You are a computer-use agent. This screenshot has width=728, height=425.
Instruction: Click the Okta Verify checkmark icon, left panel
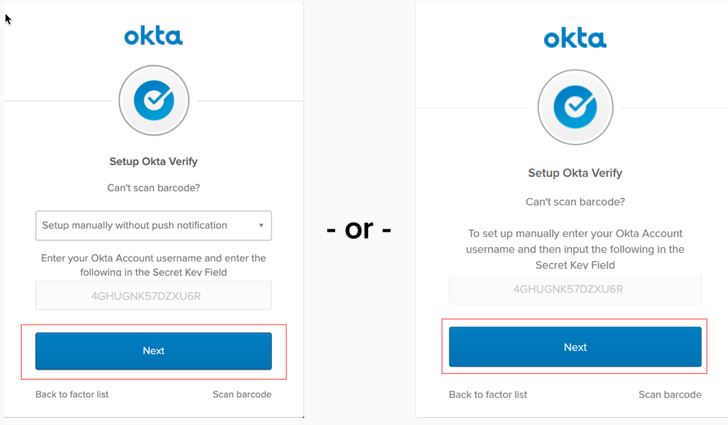pyautogui.click(x=153, y=100)
